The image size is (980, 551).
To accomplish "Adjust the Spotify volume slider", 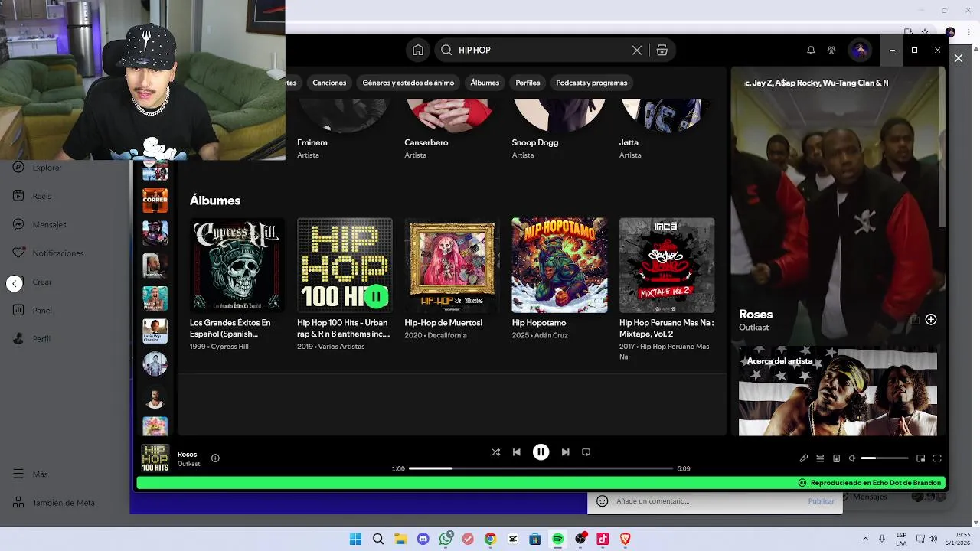I will pyautogui.click(x=884, y=458).
